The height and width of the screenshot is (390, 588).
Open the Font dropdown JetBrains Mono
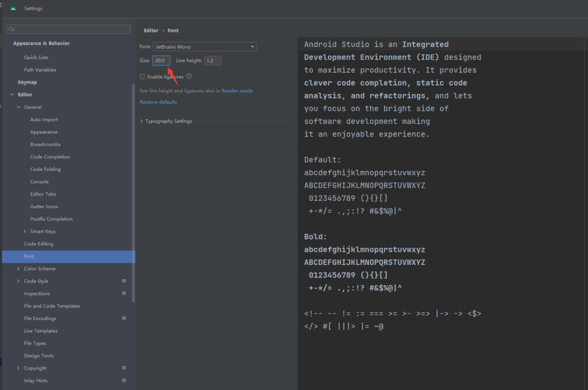click(205, 47)
